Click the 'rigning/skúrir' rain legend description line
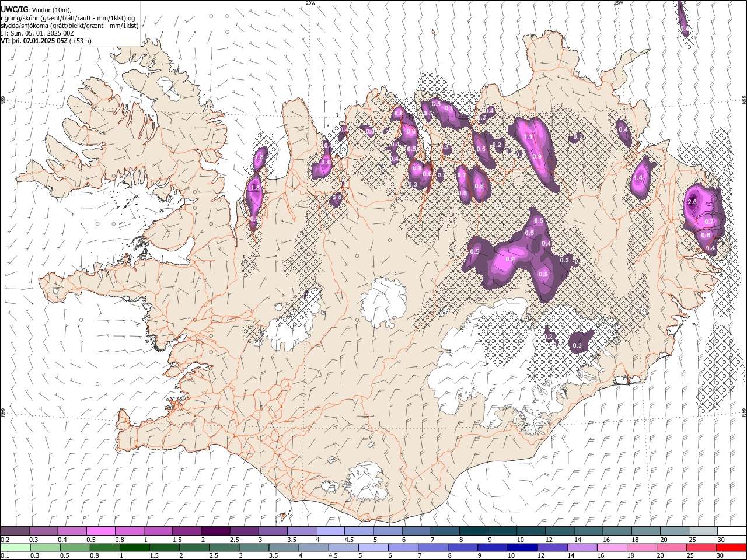The image size is (747, 560). [x=68, y=18]
